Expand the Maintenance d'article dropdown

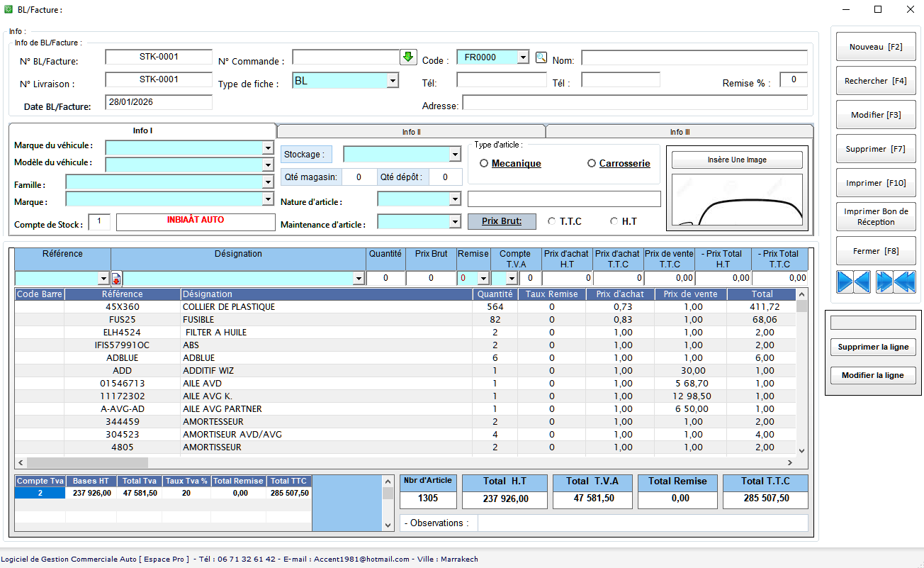pos(455,222)
